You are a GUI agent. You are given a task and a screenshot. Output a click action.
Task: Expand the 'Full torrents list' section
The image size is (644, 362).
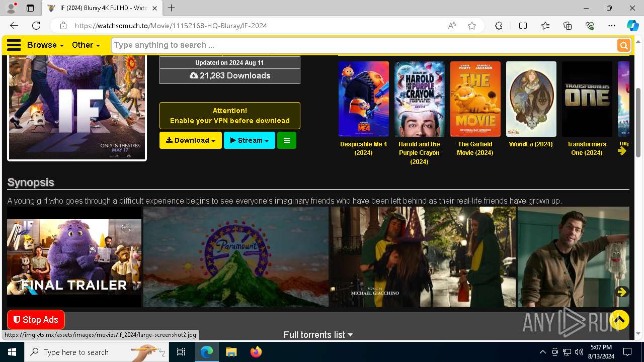pos(318,335)
